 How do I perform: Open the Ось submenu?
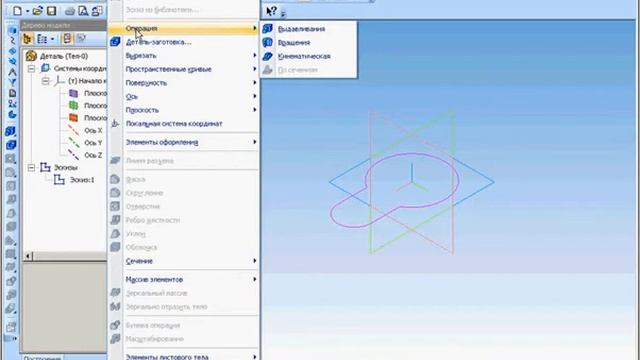pos(184,96)
